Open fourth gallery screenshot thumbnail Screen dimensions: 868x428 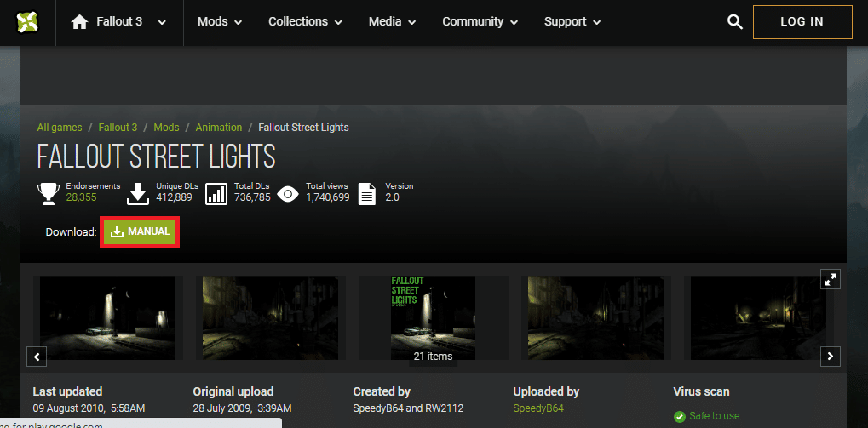[x=596, y=318]
